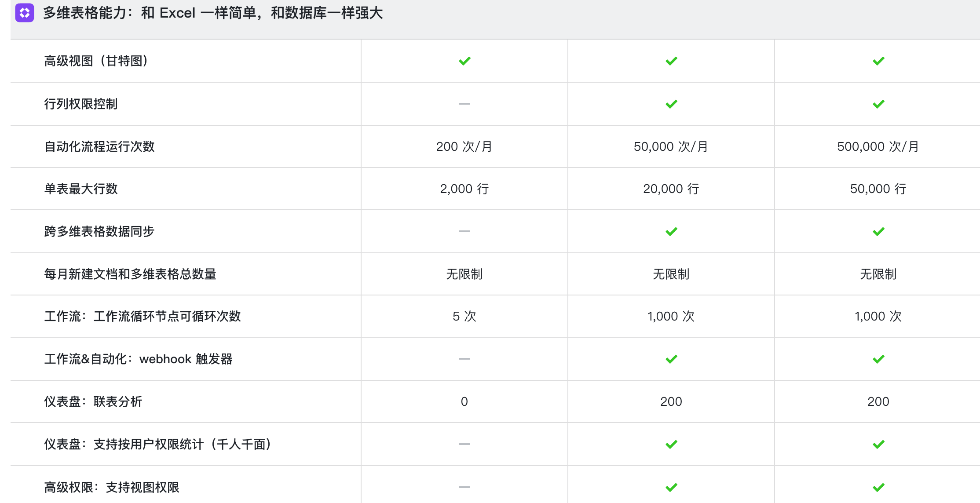Click middle checkmark in webhook trigger row
This screenshot has height=503, width=980.
click(671, 359)
